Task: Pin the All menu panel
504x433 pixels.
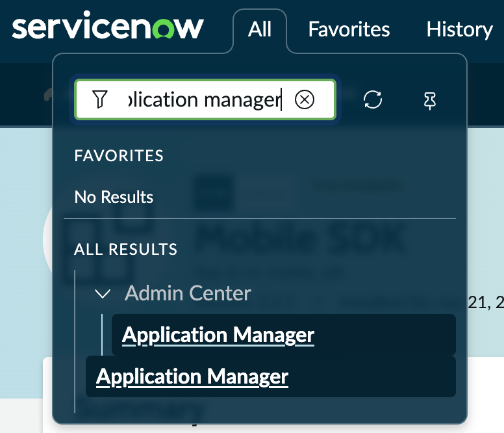Action: [x=430, y=100]
